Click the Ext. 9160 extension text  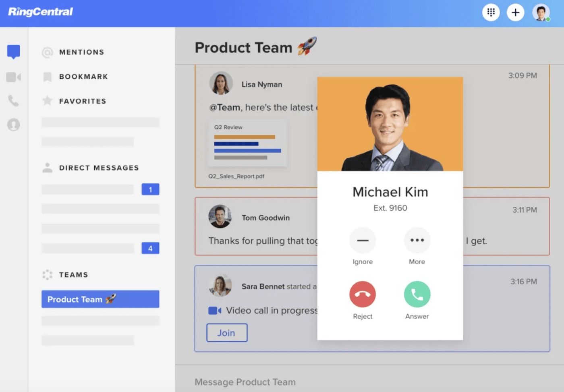coord(390,208)
